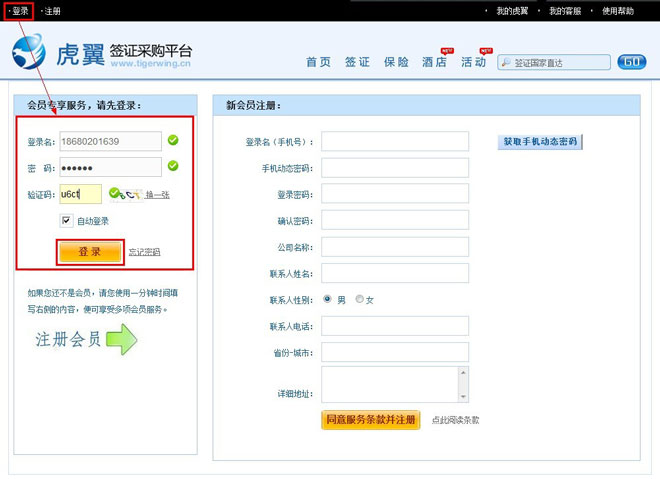Go to 签证 navigation tab
The width and height of the screenshot is (660, 479).
click(x=357, y=62)
